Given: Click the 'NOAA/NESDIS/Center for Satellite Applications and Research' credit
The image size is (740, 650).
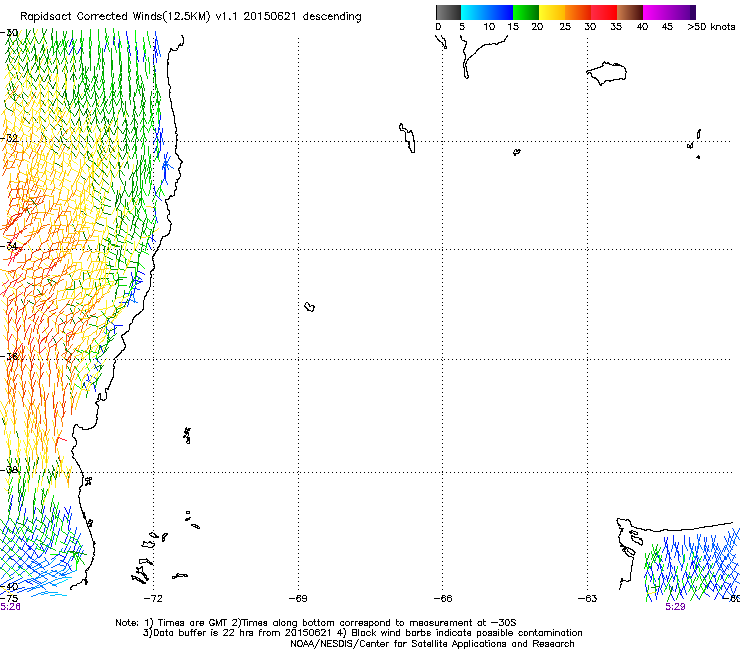Looking at the screenshot, I should click(432, 644).
